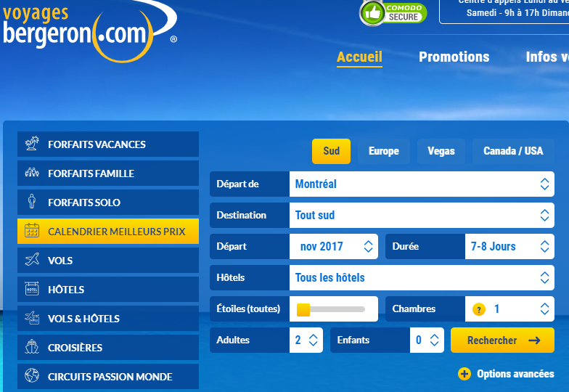Switch to the Europe tab

tap(383, 151)
